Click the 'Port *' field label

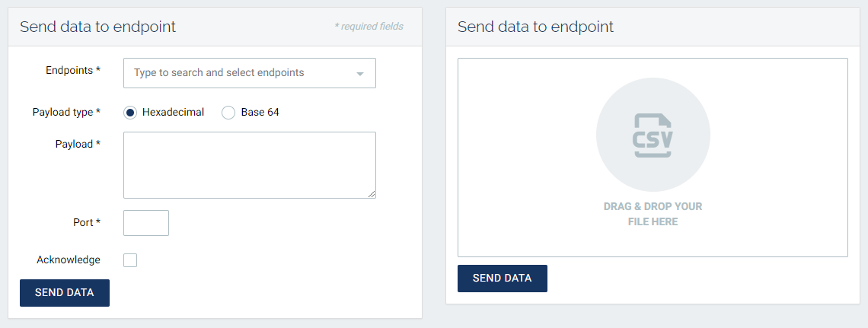pyautogui.click(x=86, y=222)
